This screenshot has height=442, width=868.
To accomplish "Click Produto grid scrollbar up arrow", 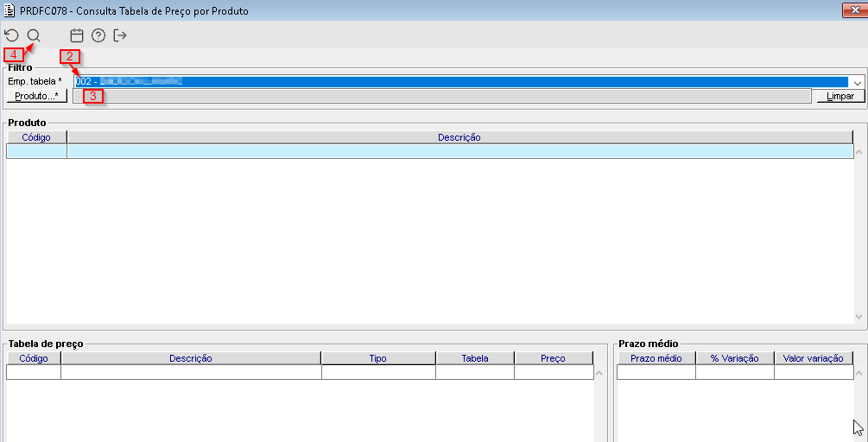I will pos(858,152).
